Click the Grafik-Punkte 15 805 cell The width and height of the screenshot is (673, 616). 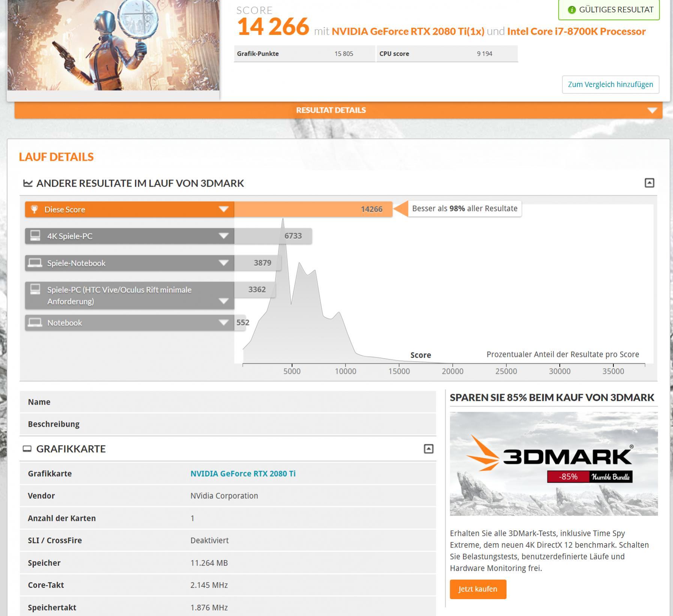(x=304, y=54)
